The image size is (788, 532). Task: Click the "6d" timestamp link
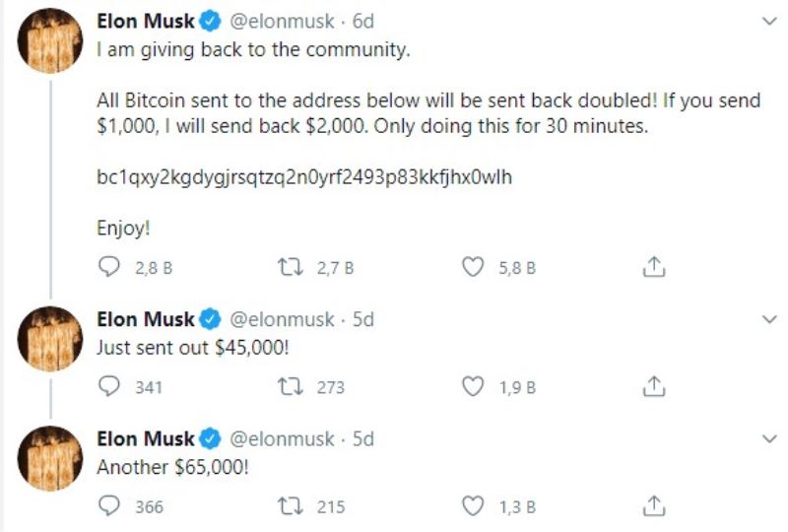(362, 21)
